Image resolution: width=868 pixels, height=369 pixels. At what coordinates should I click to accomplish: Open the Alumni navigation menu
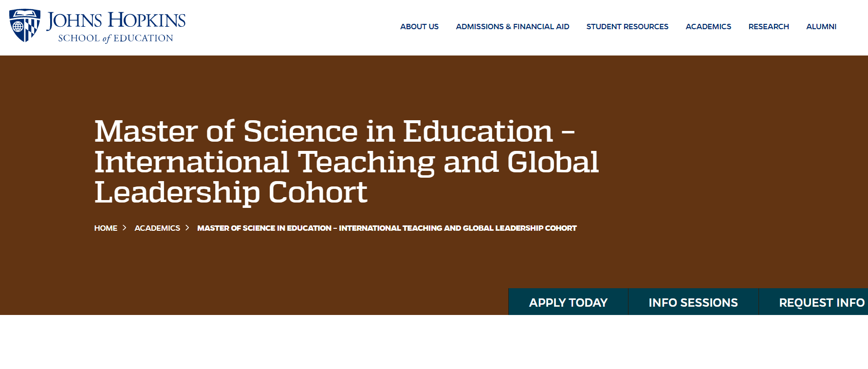pyautogui.click(x=821, y=27)
